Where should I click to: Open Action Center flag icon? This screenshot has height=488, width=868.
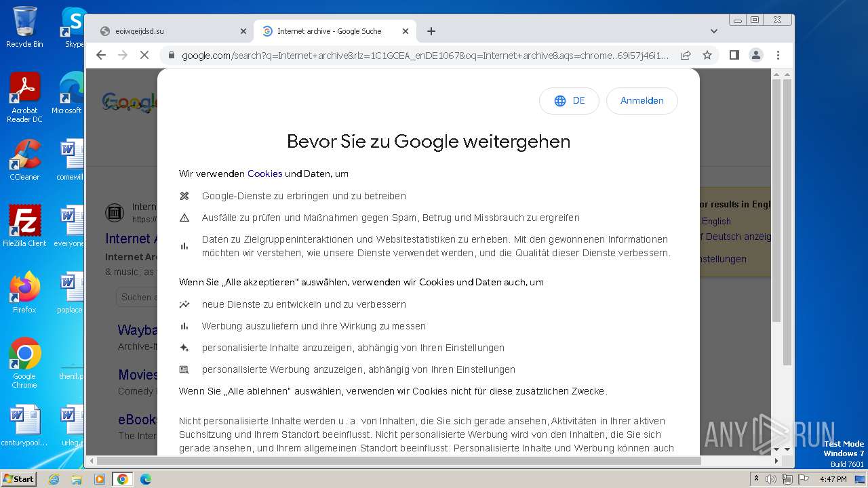[x=803, y=479]
